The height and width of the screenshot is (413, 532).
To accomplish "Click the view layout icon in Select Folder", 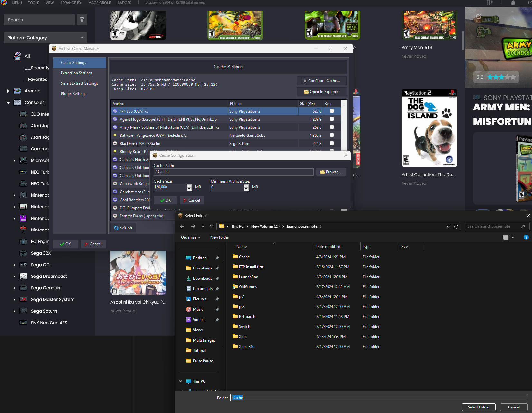I will (506, 237).
